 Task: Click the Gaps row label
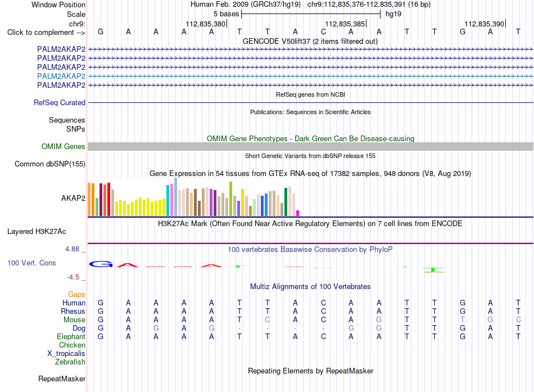click(x=76, y=294)
